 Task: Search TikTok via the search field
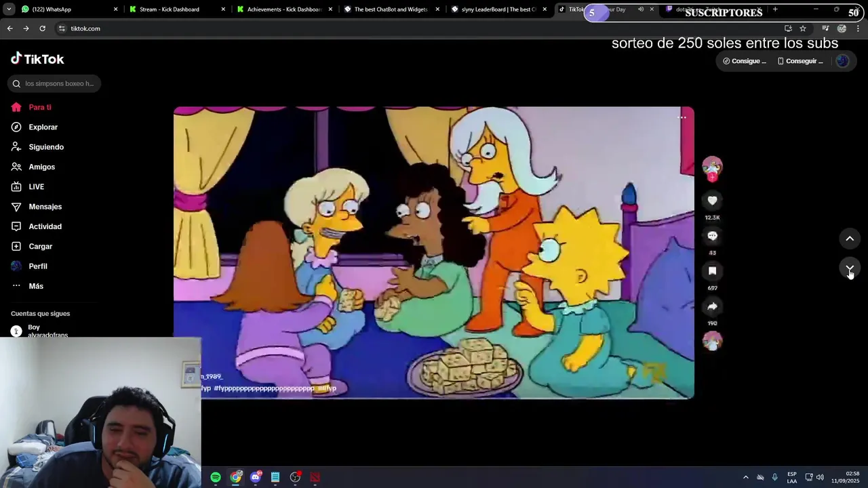coord(54,83)
